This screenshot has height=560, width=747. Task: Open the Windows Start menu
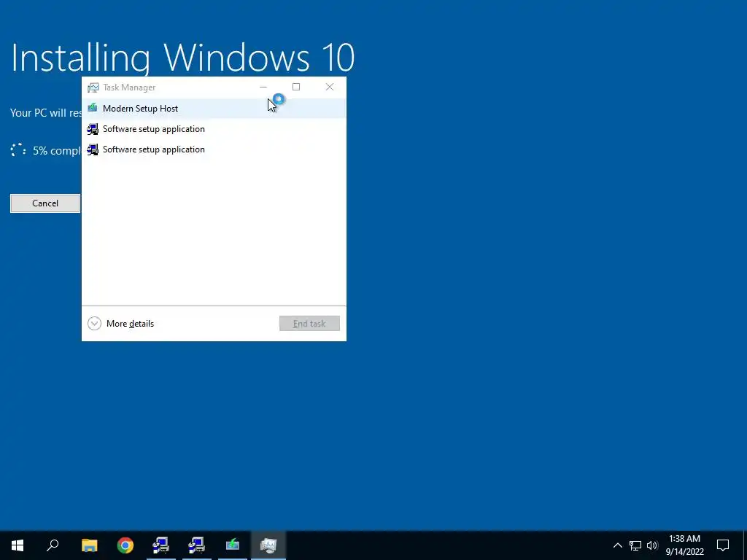[18, 545]
